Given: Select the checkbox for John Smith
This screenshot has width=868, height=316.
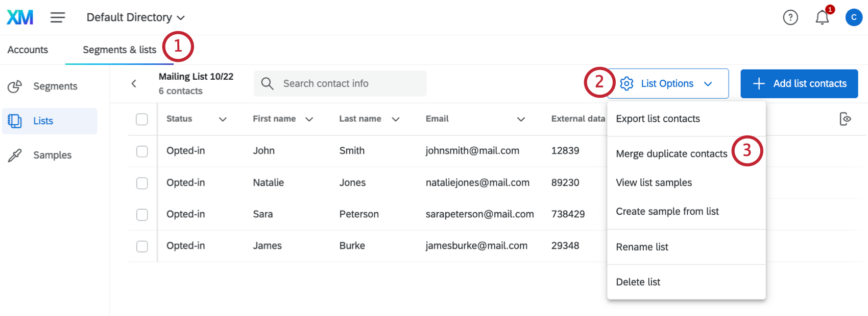Looking at the screenshot, I should (142, 151).
